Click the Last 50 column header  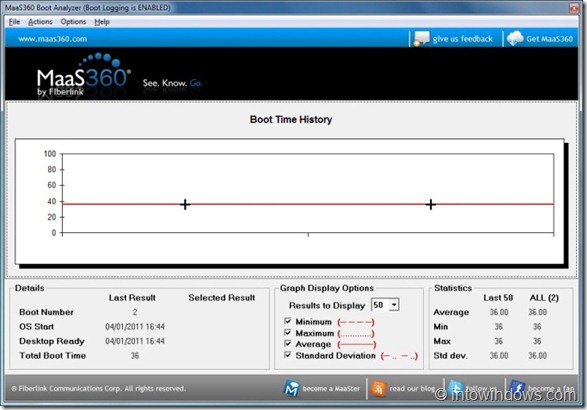[x=498, y=298]
